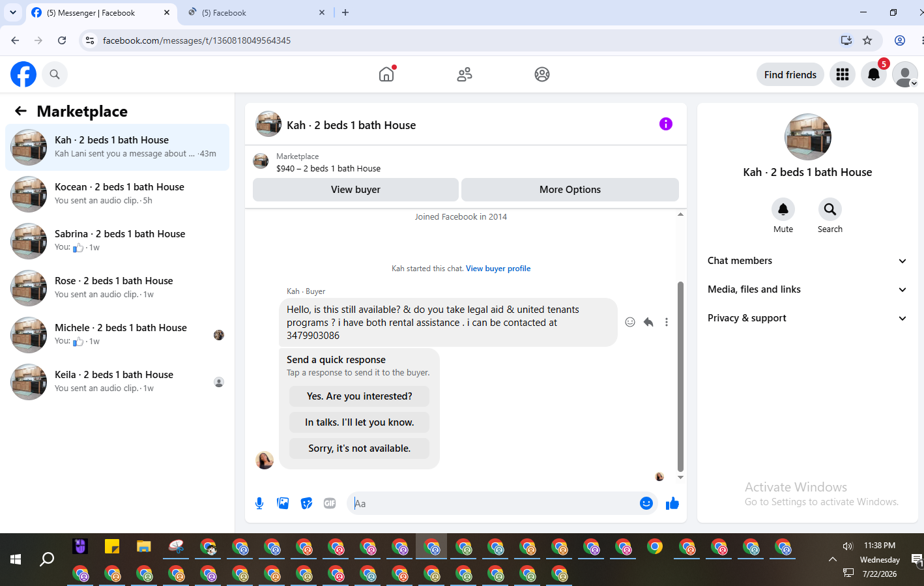Open the Facebook logo home link
This screenshot has width=924, height=586.
(x=23, y=74)
